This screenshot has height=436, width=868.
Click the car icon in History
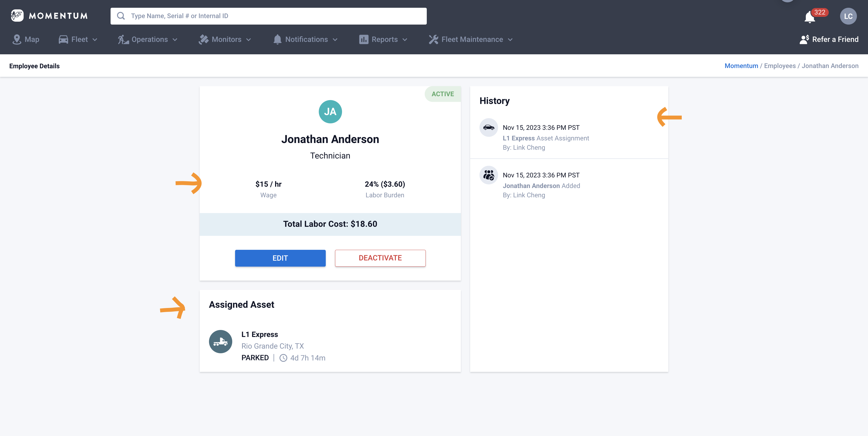488,127
